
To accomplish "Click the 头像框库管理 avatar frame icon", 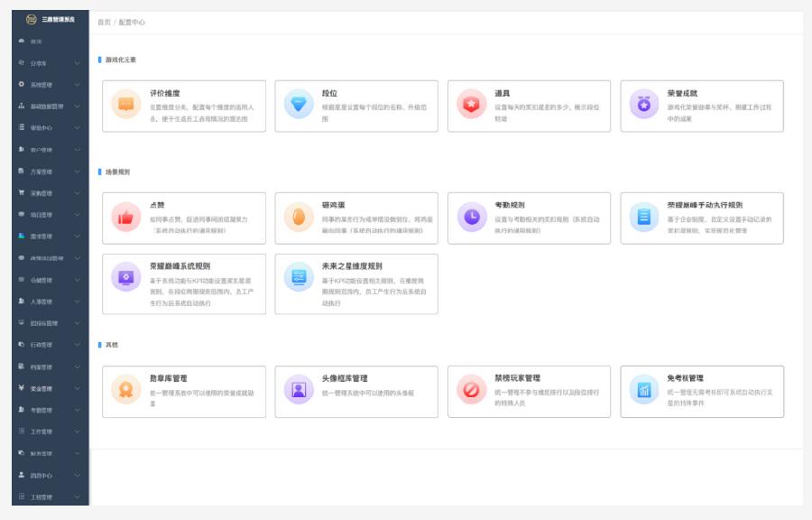I will (299, 390).
